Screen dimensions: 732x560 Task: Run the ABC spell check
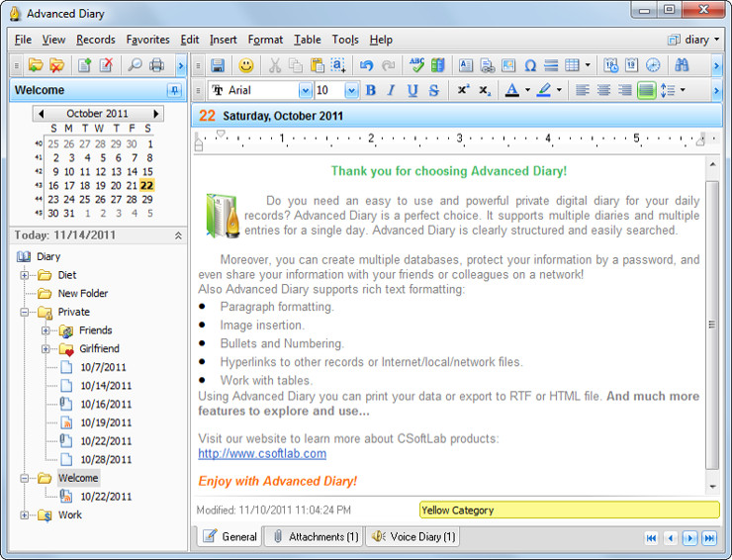pos(416,65)
